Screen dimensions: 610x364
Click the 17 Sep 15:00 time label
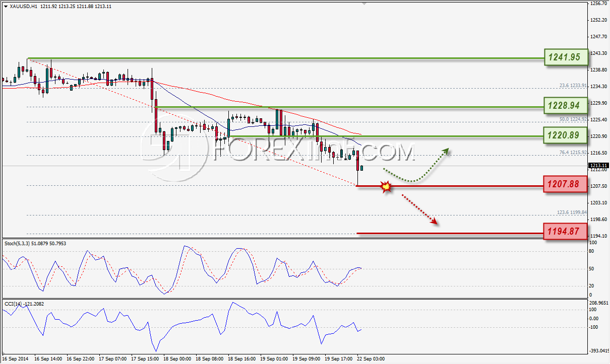click(x=145, y=359)
